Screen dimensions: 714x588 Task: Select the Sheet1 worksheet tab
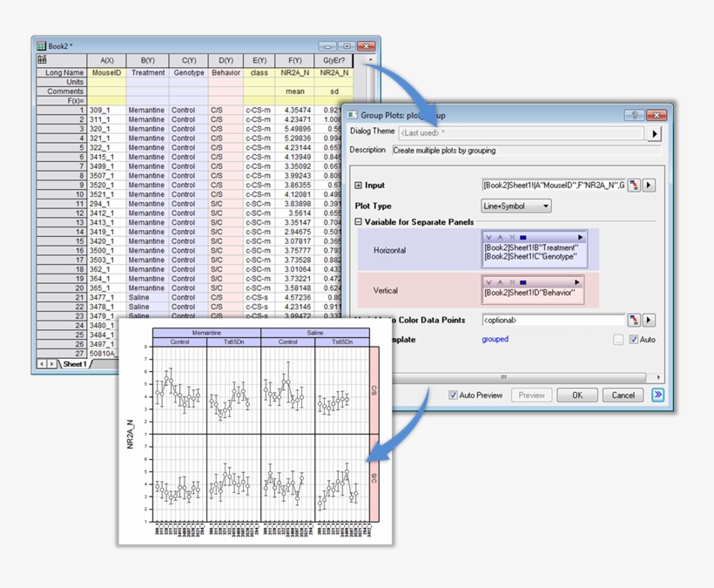(x=74, y=364)
